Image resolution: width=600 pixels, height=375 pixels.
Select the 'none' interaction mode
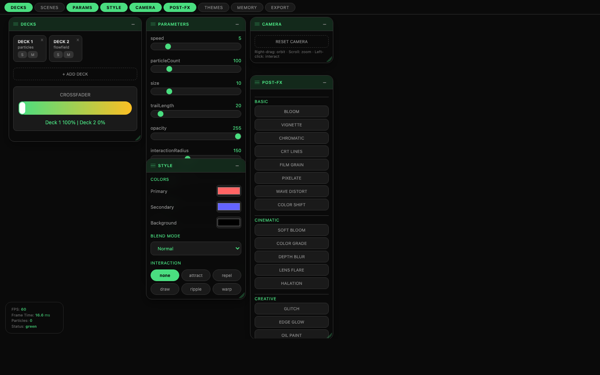tap(165, 275)
